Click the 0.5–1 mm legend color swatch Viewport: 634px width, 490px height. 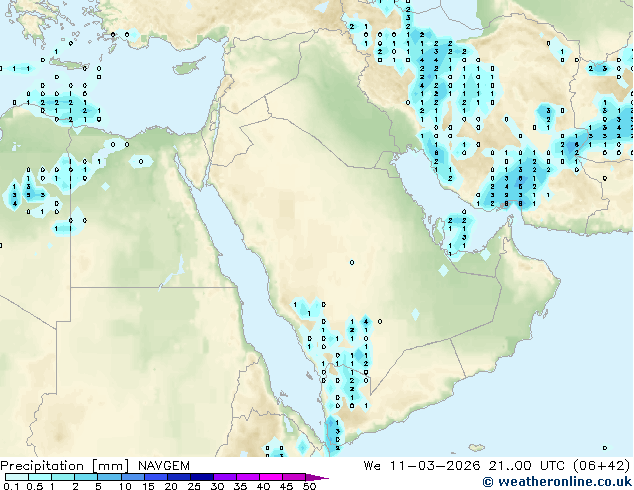coord(40,477)
